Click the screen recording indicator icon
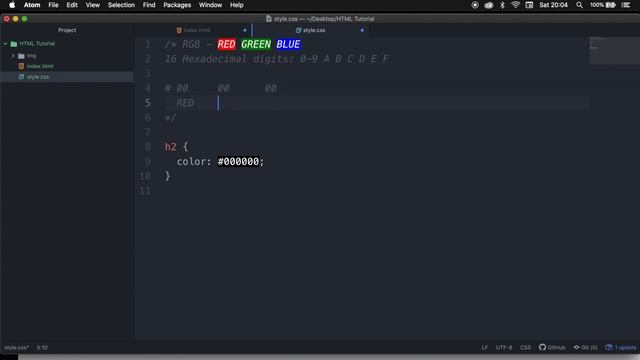Screen dimensions: 640x360 (475, 5)
